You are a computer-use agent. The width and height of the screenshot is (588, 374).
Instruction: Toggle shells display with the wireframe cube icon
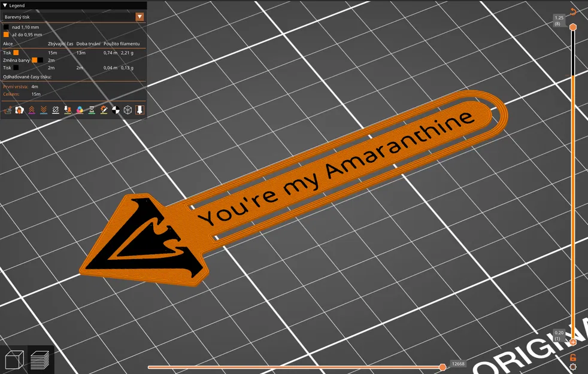[x=127, y=110]
